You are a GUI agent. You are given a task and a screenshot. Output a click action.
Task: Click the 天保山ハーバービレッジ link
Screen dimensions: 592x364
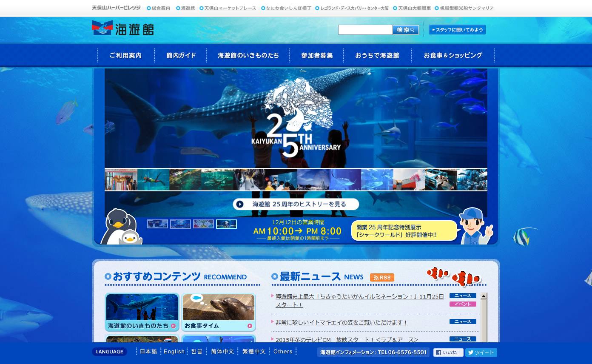coord(116,8)
